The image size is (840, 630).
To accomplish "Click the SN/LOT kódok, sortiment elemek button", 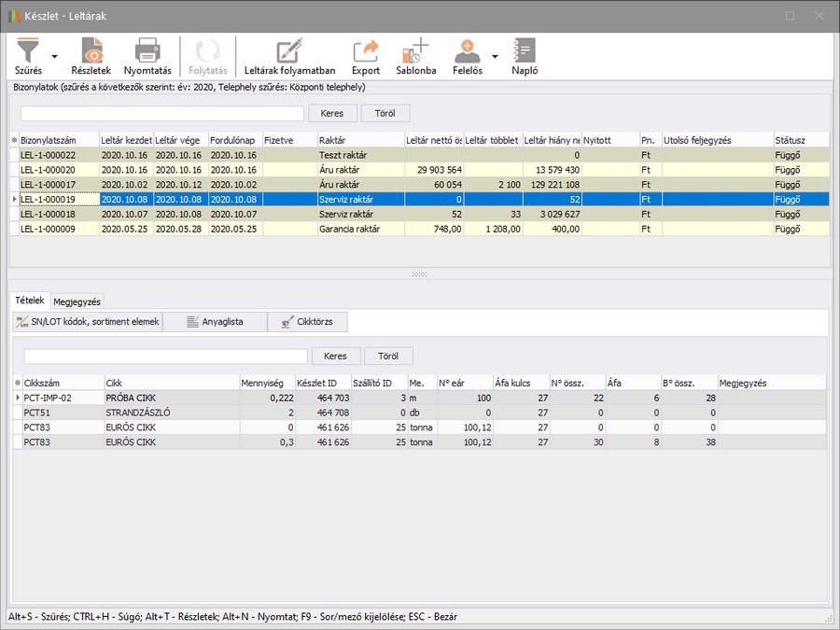I will pyautogui.click(x=87, y=322).
